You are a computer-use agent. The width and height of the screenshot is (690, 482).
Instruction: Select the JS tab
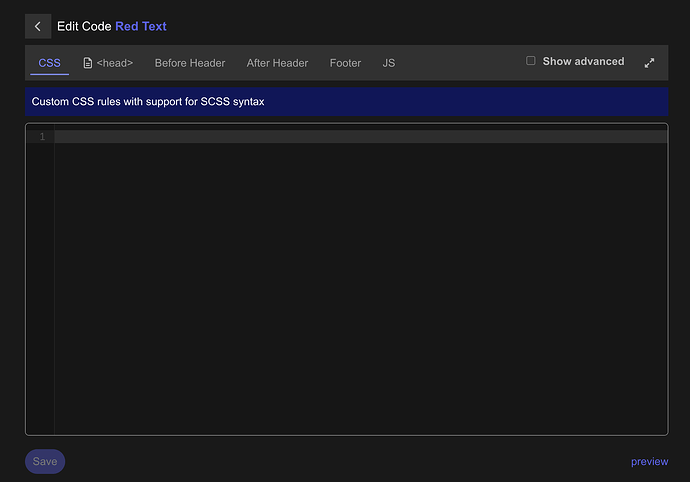(x=389, y=63)
